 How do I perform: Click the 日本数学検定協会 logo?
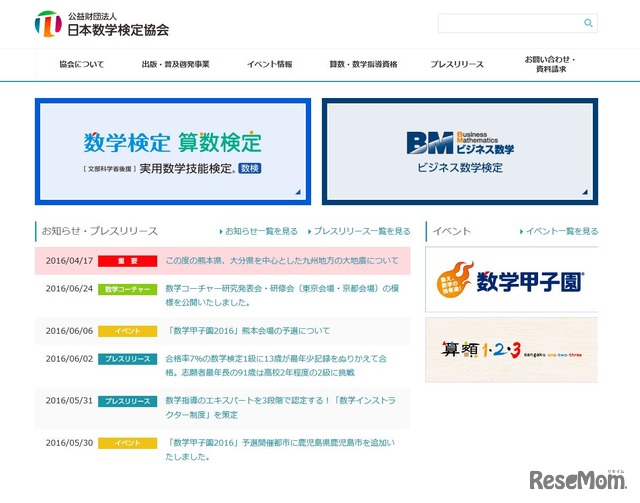click(x=102, y=24)
